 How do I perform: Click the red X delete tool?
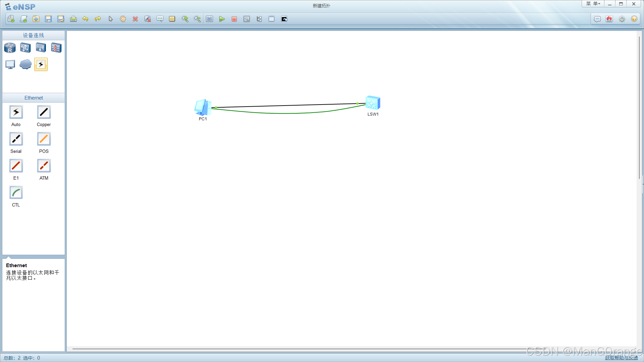tap(135, 19)
